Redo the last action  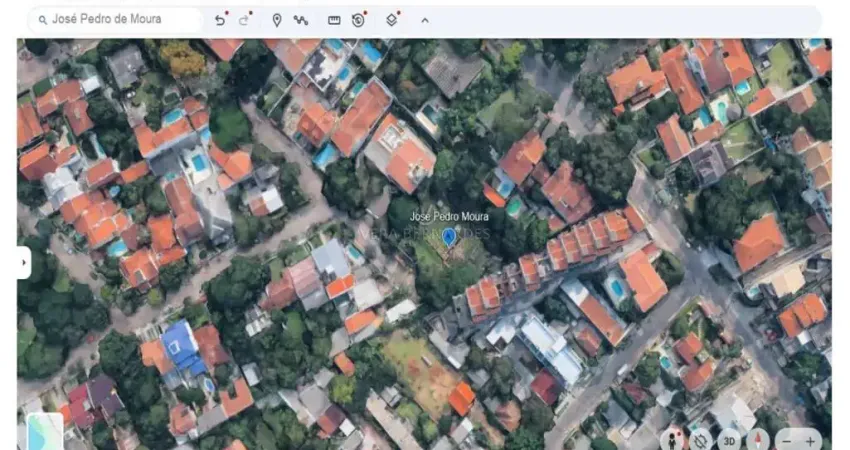click(x=244, y=20)
